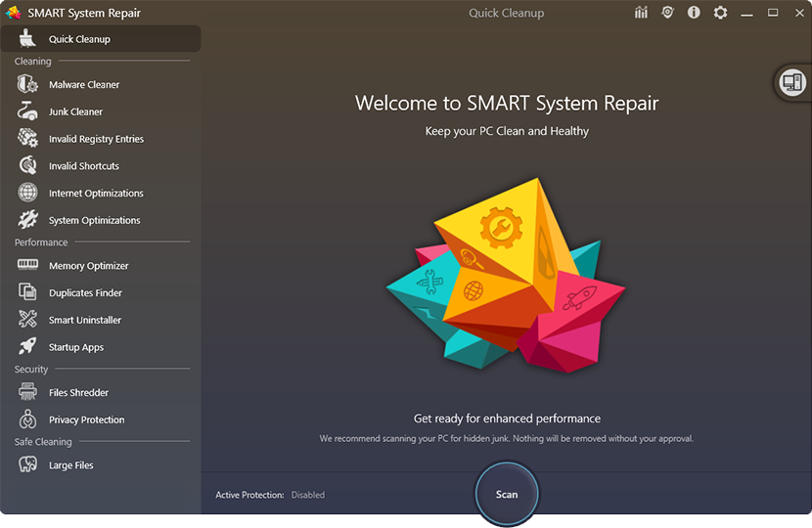Image resolution: width=812 pixels, height=528 pixels.
Task: Open Duplicates Finder label
Action: coord(85,292)
